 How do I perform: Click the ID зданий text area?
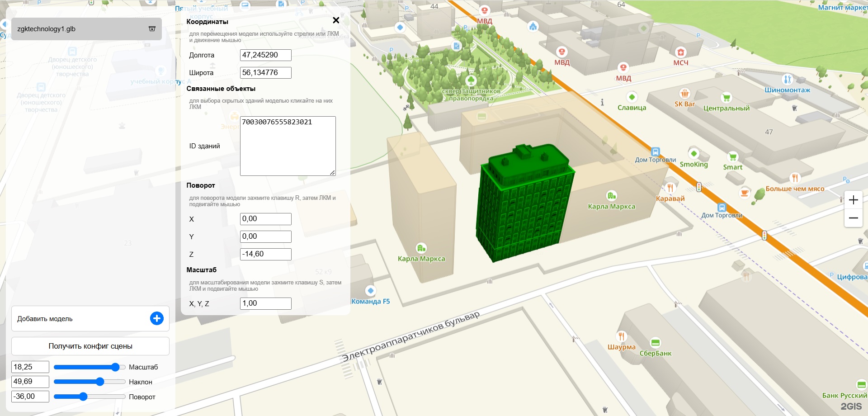[x=288, y=146]
